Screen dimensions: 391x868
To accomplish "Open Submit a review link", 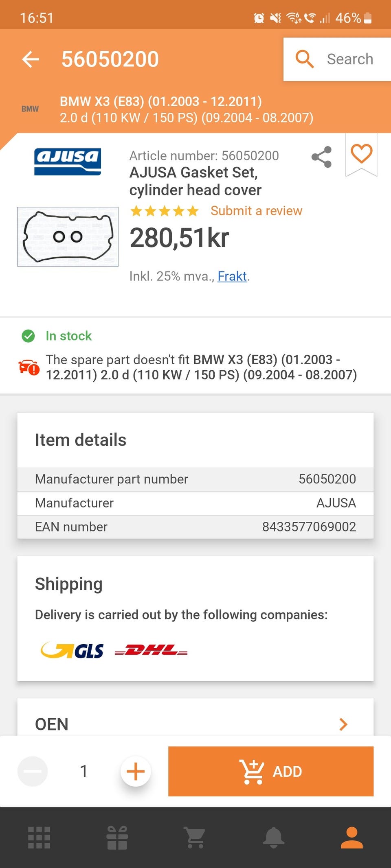I will click(256, 211).
